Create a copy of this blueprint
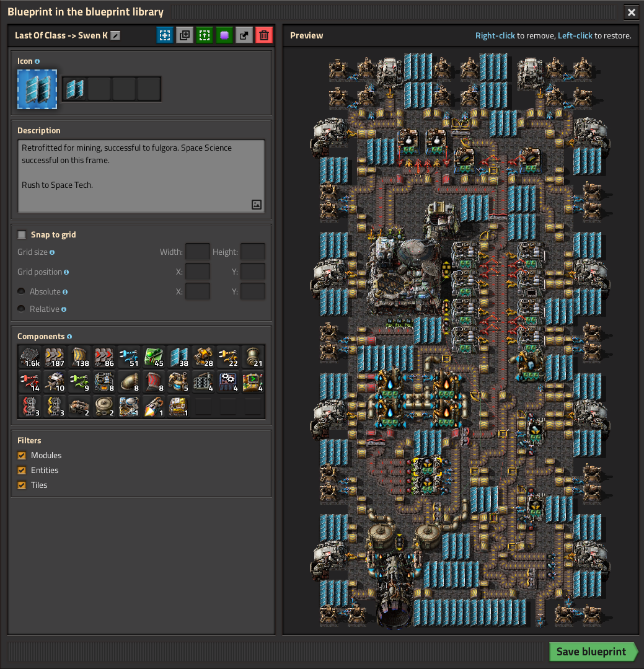This screenshot has height=669, width=644. [184, 35]
